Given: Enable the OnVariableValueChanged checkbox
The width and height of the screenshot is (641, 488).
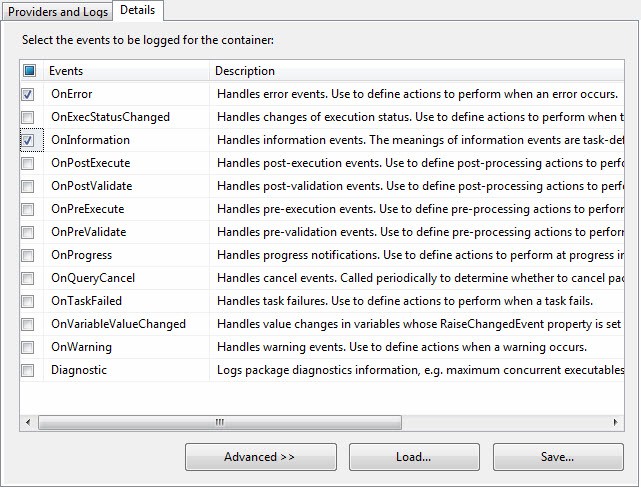Looking at the screenshot, I should [x=28, y=324].
